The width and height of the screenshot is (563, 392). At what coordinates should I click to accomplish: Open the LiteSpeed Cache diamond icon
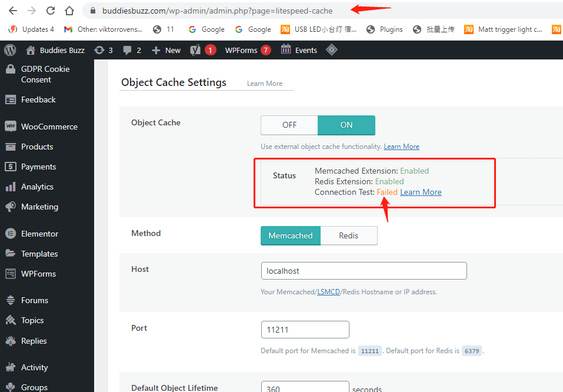[x=332, y=50]
